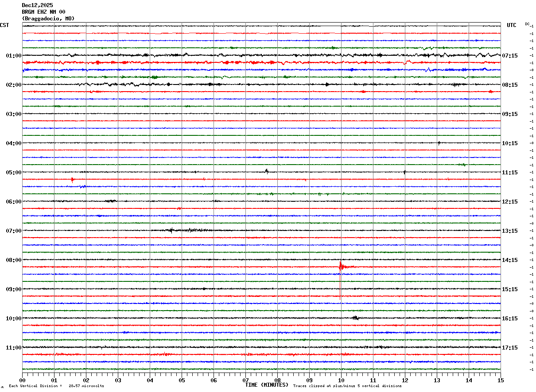The width and height of the screenshot is (536, 392).
Task: Select the 01:00 CST row label
Action: click(x=14, y=56)
